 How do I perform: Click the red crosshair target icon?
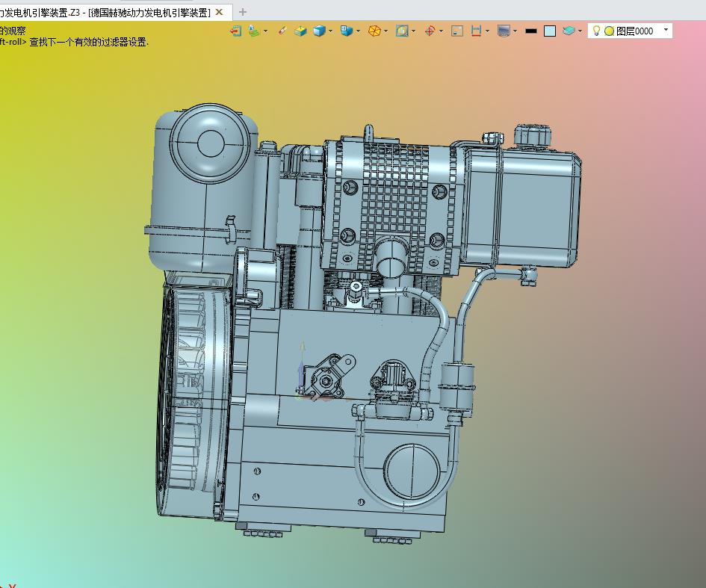click(x=430, y=31)
